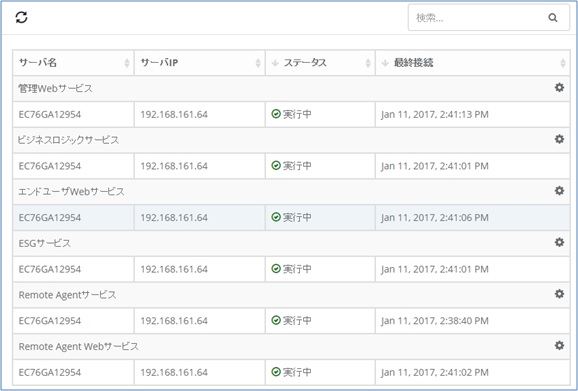Select the Remote Agent Webサービス group label

[x=79, y=346]
